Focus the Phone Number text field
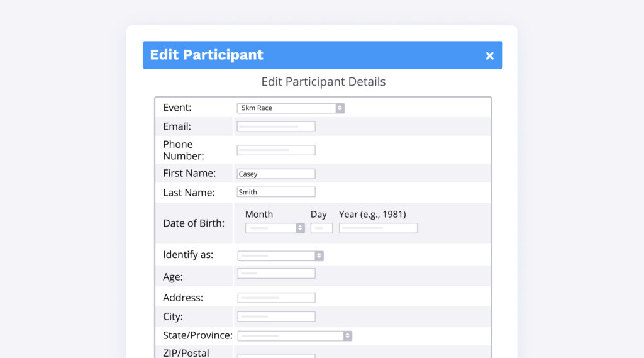This screenshot has height=358, width=644. [x=276, y=150]
